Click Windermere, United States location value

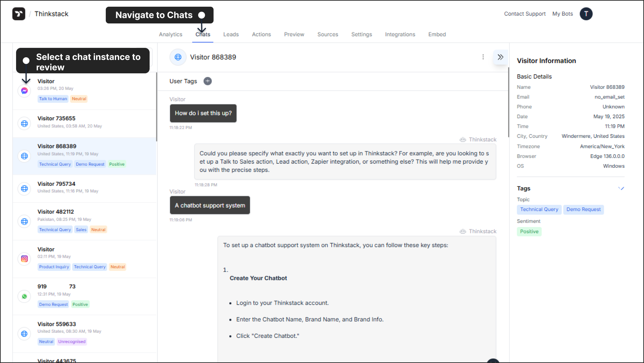pyautogui.click(x=593, y=136)
